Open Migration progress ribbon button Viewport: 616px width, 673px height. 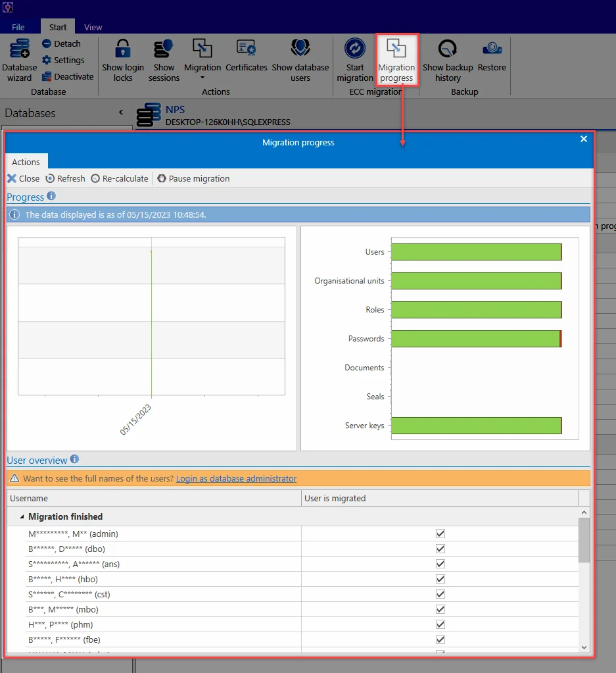[396, 60]
